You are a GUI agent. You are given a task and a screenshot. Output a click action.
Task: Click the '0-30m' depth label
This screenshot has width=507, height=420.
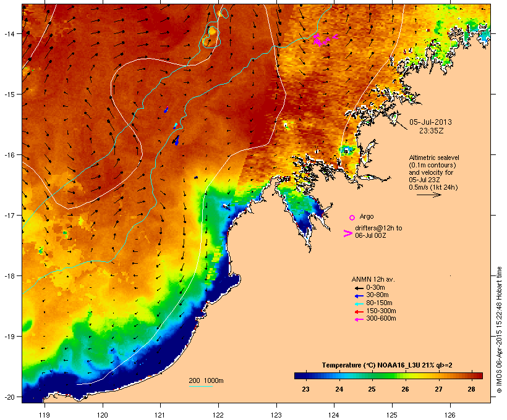pos(375,288)
